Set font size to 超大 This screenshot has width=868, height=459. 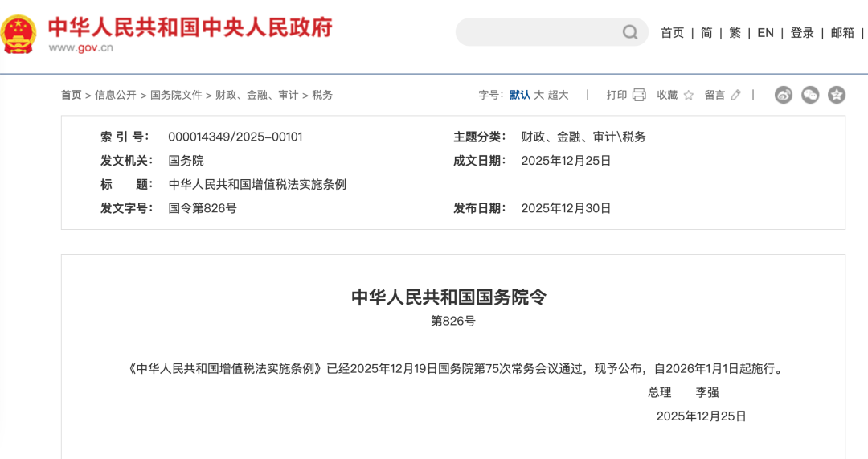coord(559,95)
